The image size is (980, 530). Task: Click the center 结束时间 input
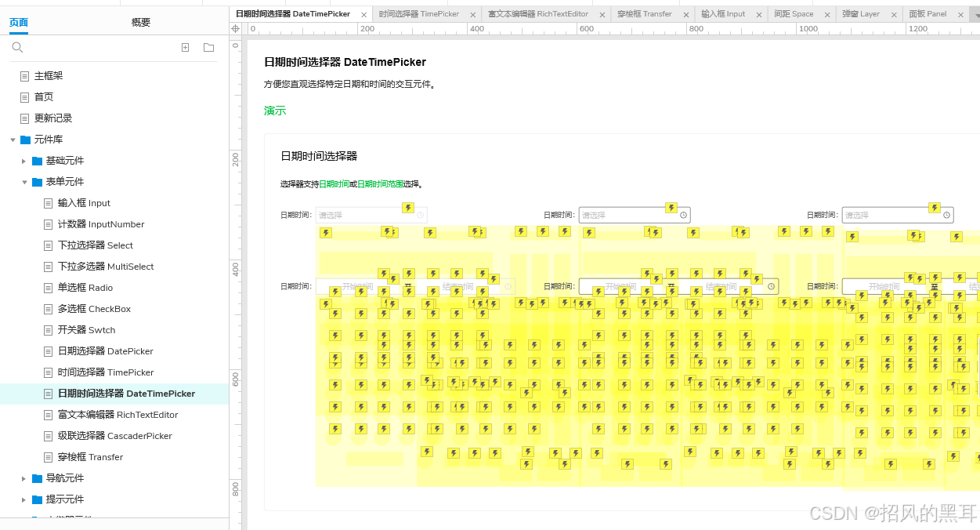(721, 287)
